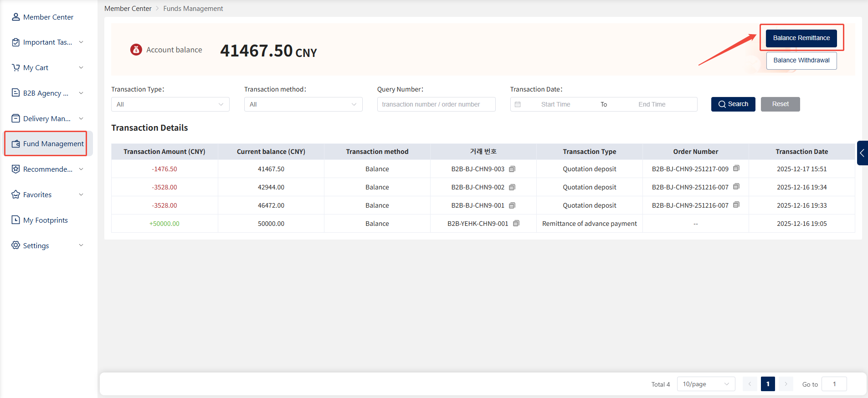868x398 pixels.
Task: Click the Order Number column header
Action: coord(695,152)
